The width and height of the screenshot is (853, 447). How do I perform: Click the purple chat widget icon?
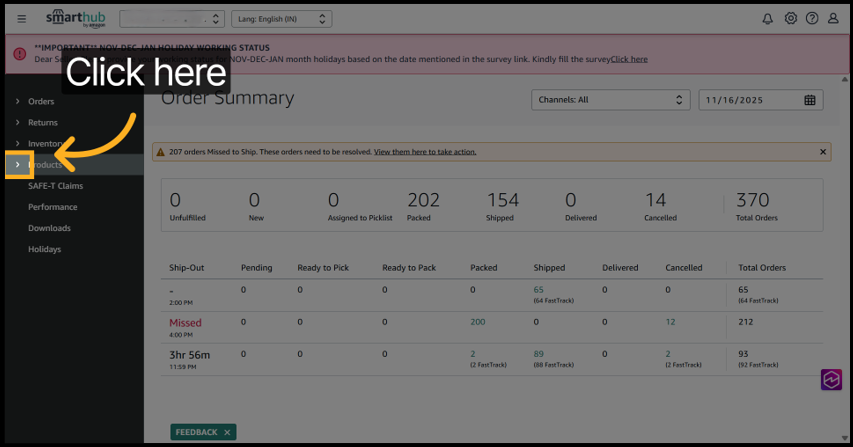(x=831, y=380)
